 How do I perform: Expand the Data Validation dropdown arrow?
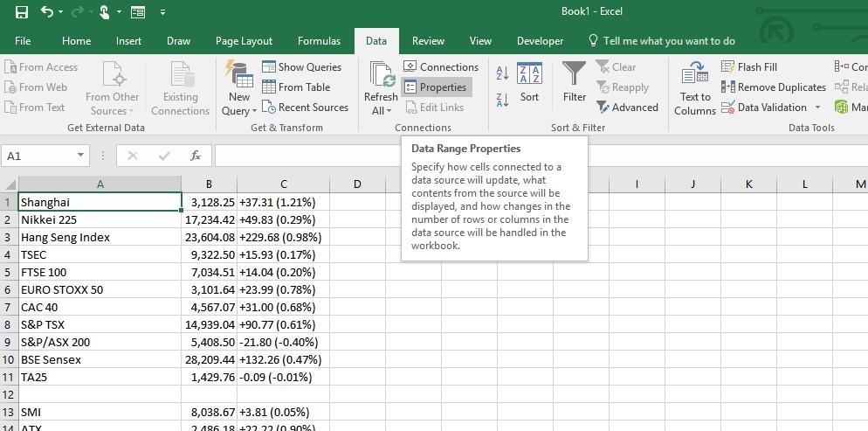(x=818, y=108)
